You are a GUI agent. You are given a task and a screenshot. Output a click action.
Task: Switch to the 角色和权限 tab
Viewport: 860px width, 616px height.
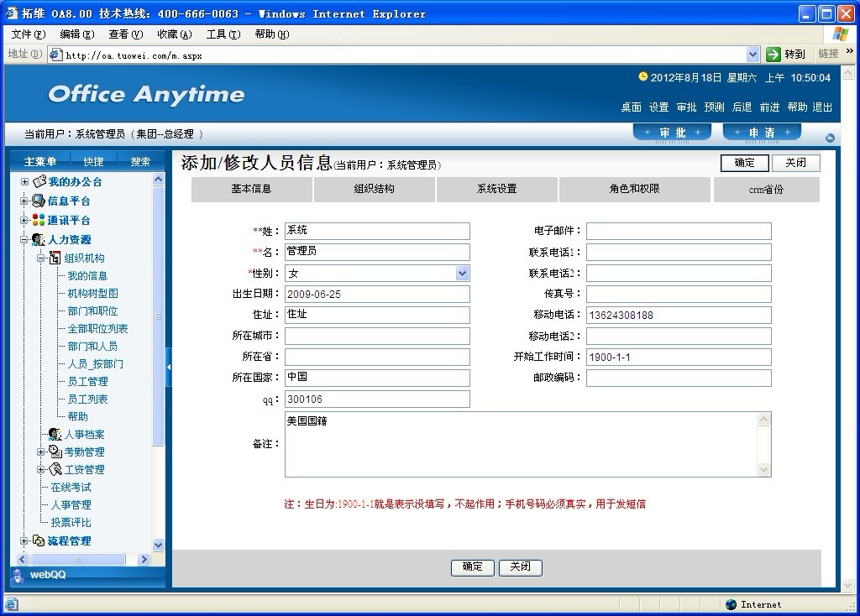[634, 190]
